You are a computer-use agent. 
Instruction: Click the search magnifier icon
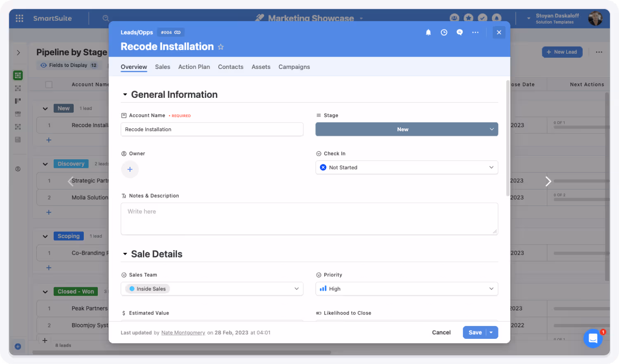click(106, 18)
